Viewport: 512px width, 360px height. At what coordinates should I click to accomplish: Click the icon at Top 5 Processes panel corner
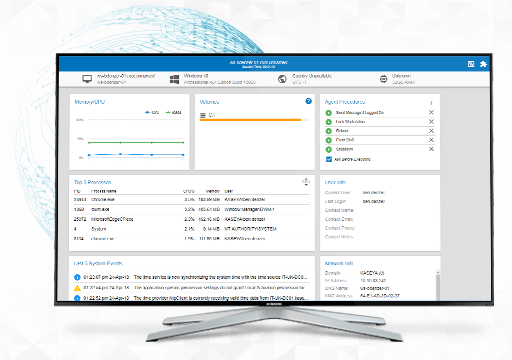tap(306, 182)
